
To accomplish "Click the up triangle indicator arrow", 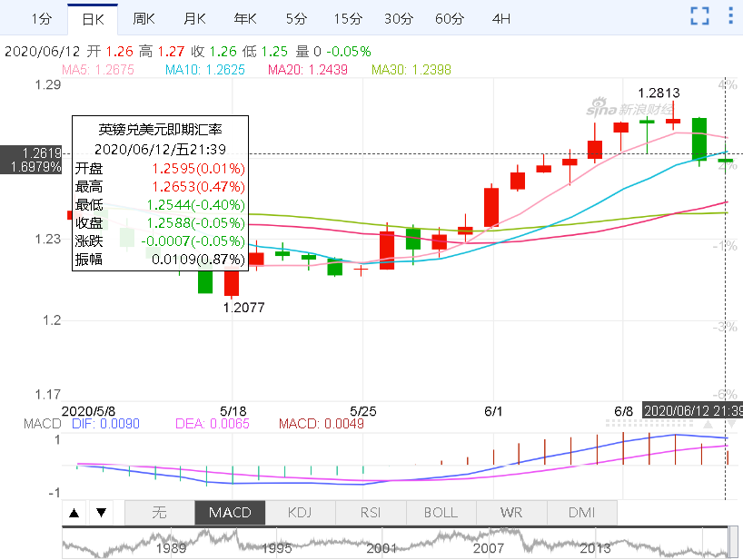I will point(74,513).
